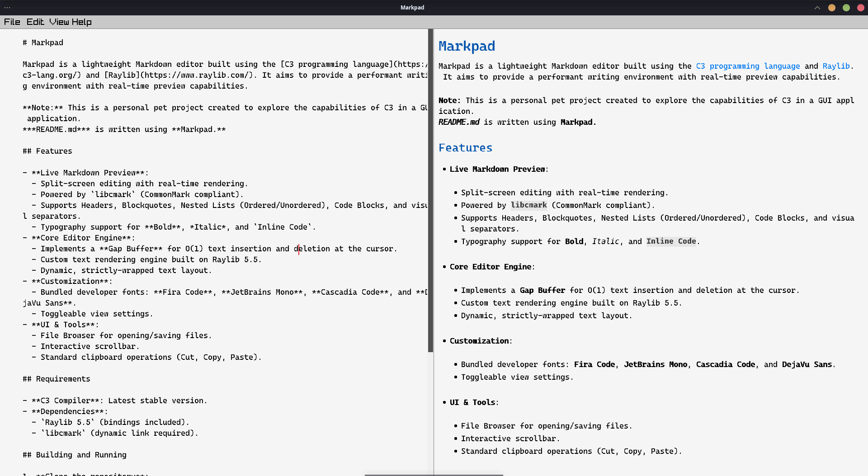Click 'JetBrains Mono' in preview
868x476 pixels.
click(x=656, y=364)
